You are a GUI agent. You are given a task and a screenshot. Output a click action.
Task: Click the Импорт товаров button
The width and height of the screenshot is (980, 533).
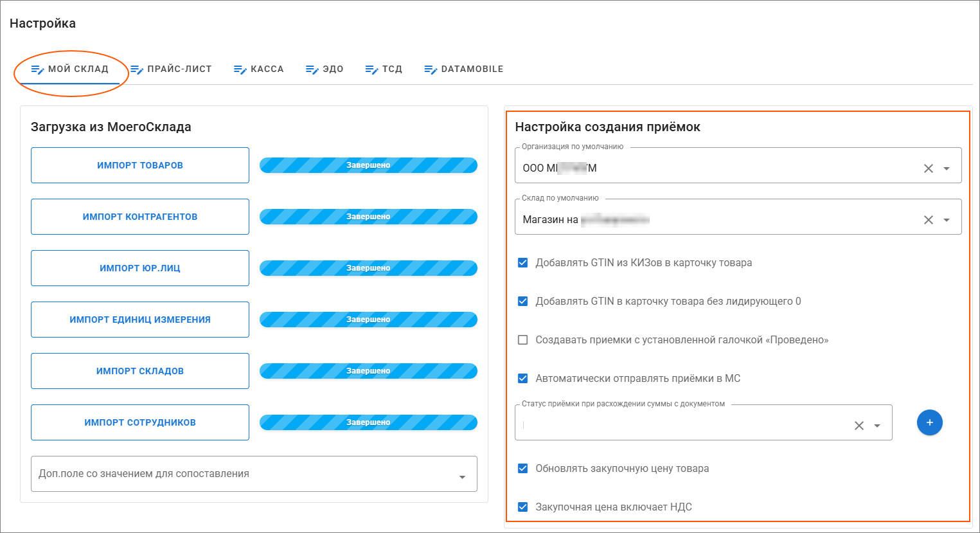(x=140, y=165)
